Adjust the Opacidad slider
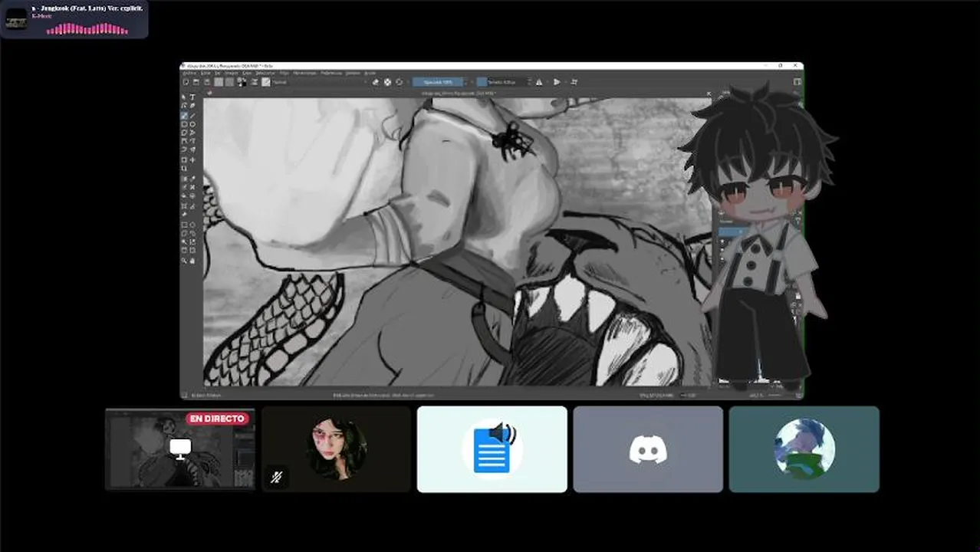 [438, 82]
